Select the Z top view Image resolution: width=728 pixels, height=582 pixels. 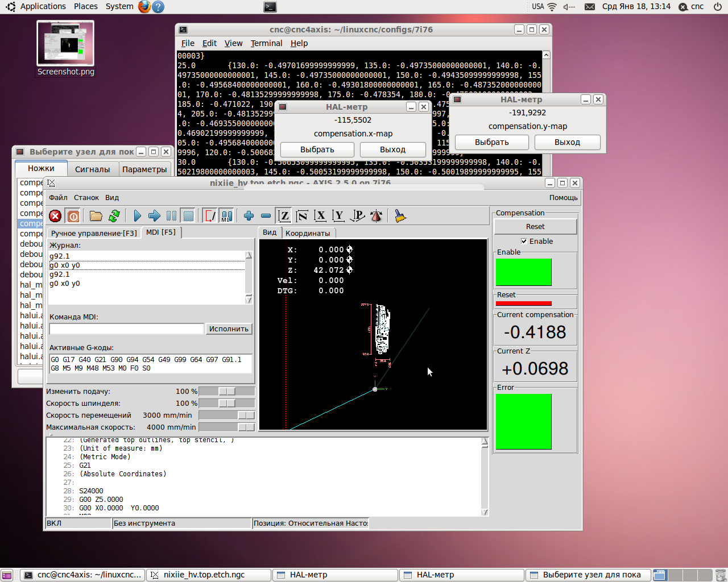pos(284,216)
